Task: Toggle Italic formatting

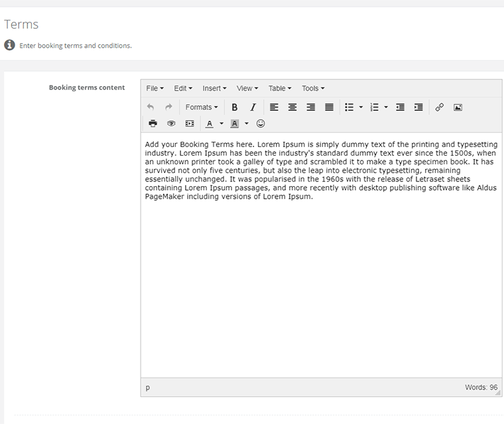Action: pyautogui.click(x=253, y=107)
